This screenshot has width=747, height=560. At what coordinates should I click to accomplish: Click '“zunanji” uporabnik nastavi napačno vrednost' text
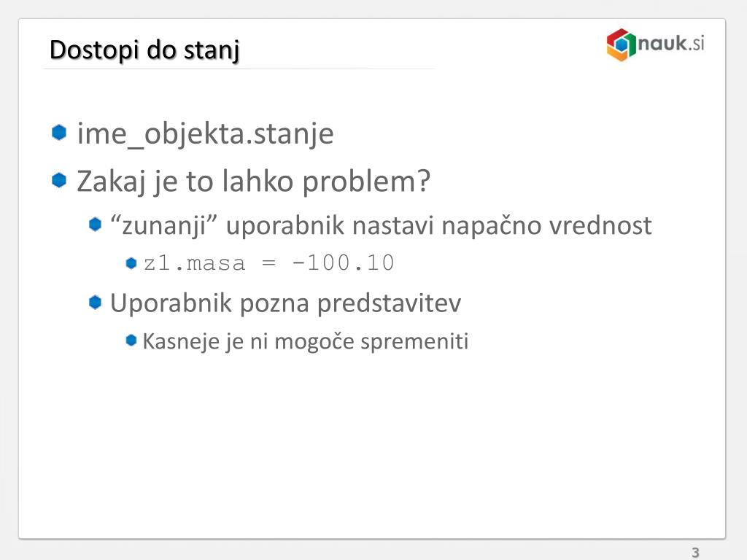(x=381, y=225)
